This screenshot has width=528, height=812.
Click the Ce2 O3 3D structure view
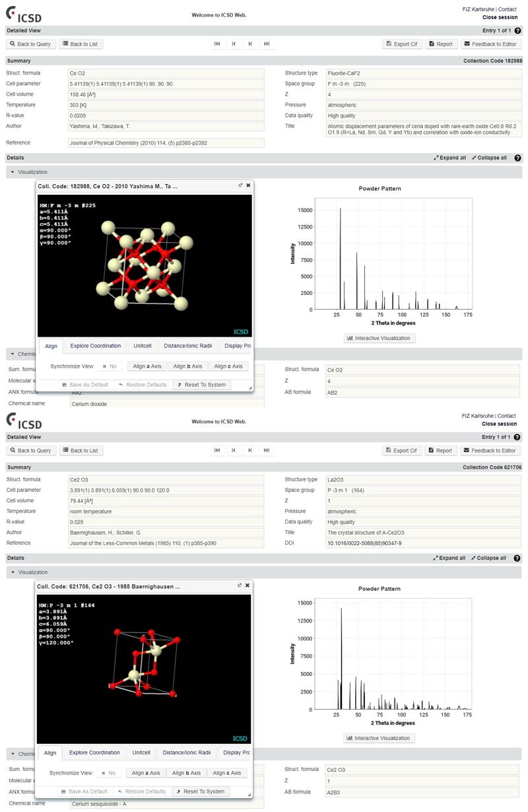(144, 668)
